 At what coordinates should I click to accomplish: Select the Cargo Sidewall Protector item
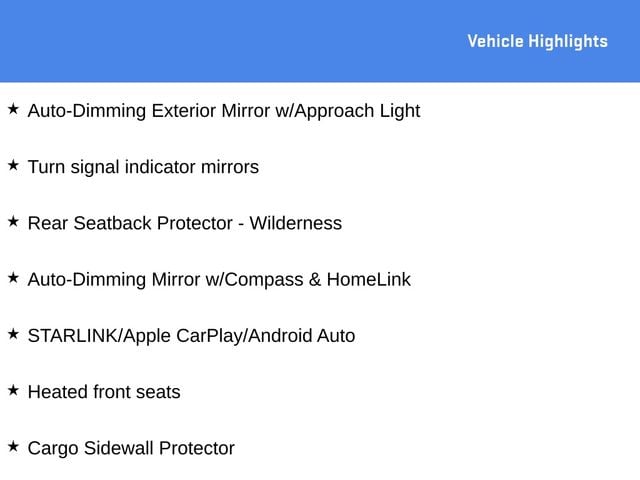pos(131,448)
